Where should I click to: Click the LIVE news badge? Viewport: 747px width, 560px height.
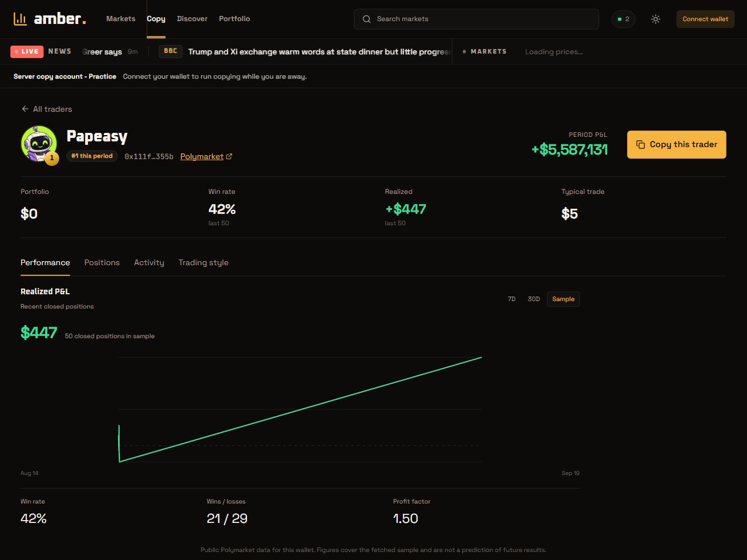pos(27,51)
